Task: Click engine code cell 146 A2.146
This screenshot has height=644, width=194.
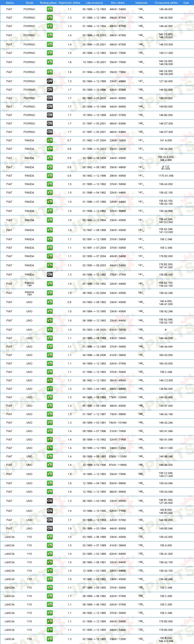Action: [x=166, y=414]
